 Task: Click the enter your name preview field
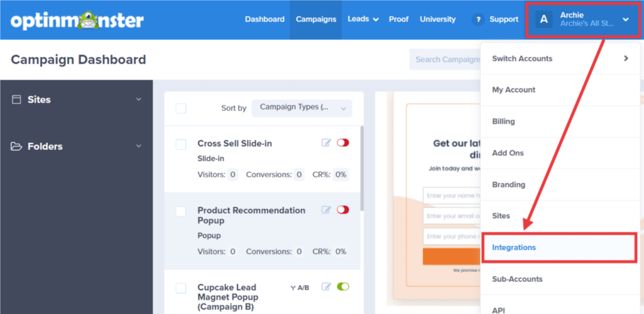click(452, 196)
